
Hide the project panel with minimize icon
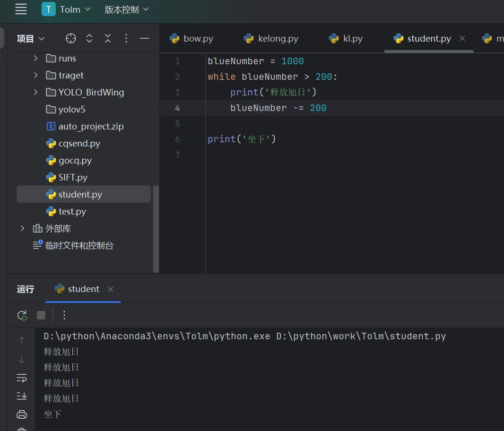point(145,39)
